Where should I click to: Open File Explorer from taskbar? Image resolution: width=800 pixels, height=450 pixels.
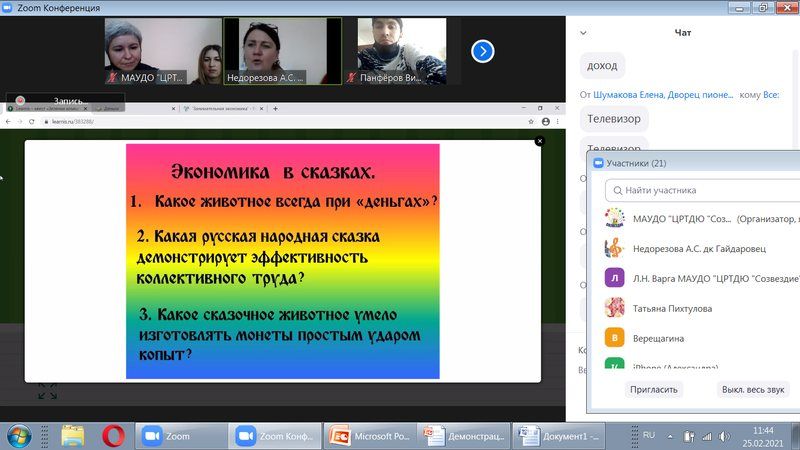72,436
